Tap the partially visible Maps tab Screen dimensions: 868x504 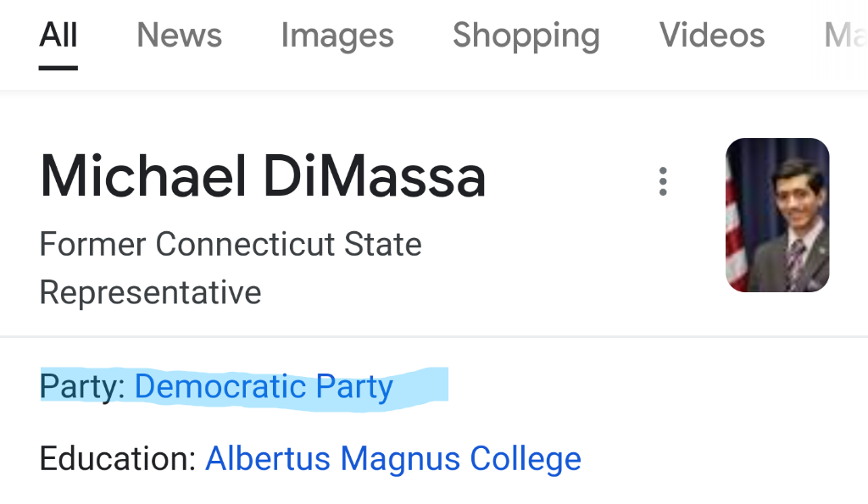click(844, 36)
